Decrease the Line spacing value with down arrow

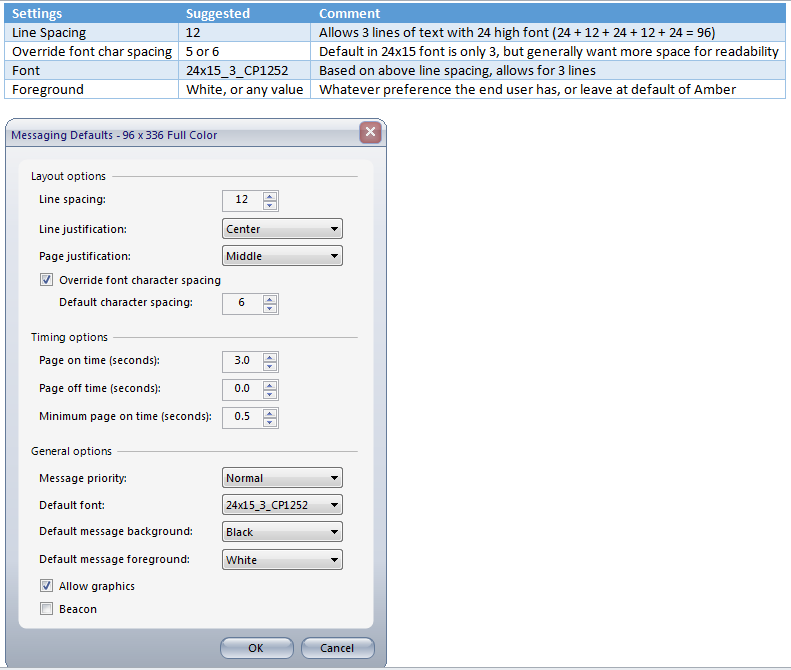(x=270, y=205)
